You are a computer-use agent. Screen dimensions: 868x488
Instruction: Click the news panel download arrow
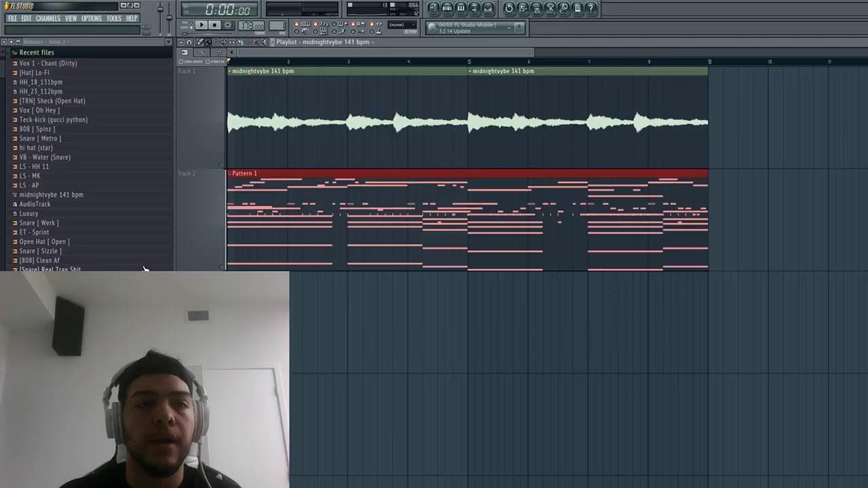(519, 28)
